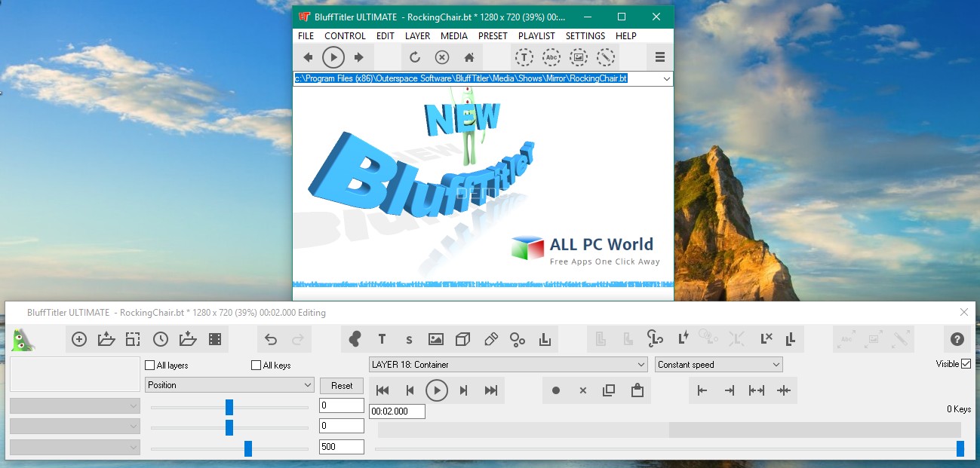Click the dashed circle T text icon

click(524, 57)
